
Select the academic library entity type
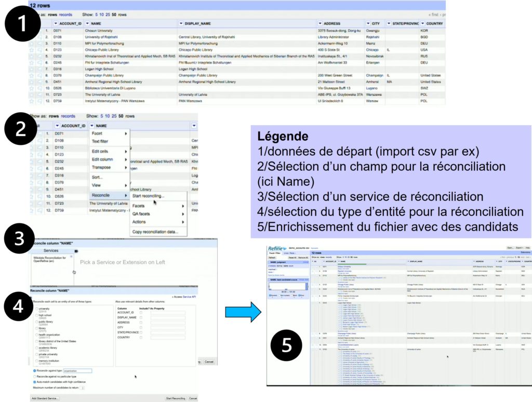tap(37, 348)
